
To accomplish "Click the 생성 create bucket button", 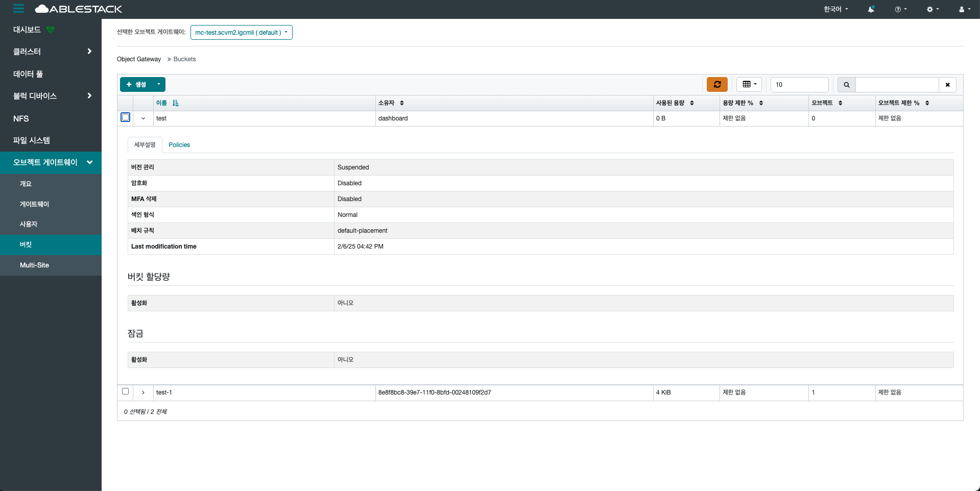I will [x=136, y=84].
